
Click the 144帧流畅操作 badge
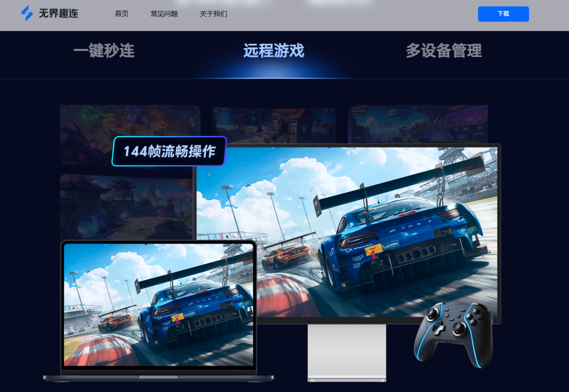168,151
